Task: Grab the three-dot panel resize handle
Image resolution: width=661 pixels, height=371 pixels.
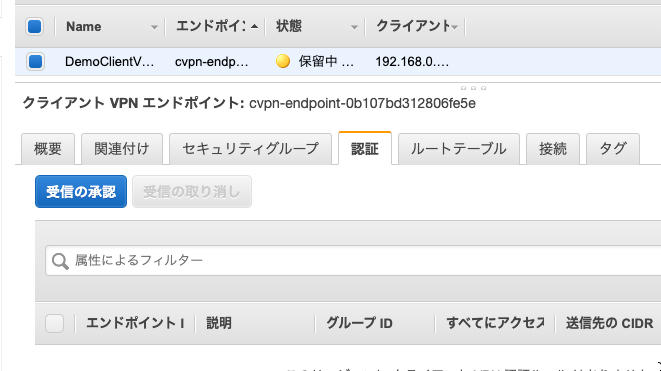Action: tap(473, 88)
